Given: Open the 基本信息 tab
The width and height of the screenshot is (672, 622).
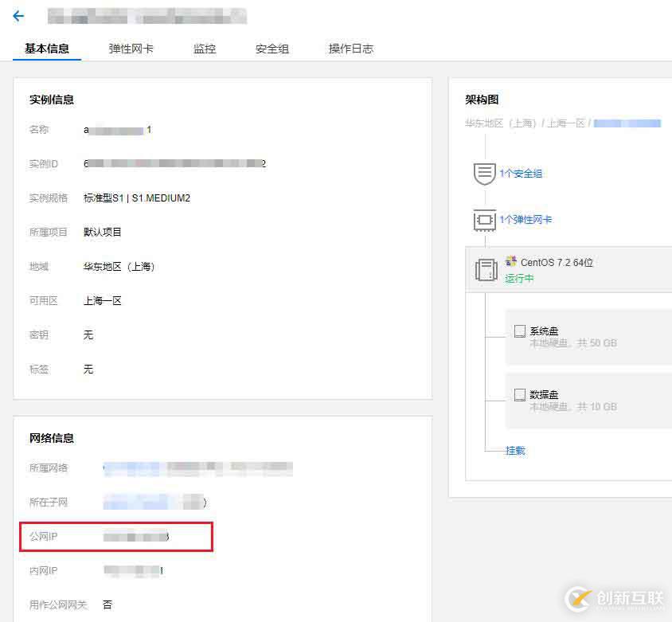Looking at the screenshot, I should point(47,49).
